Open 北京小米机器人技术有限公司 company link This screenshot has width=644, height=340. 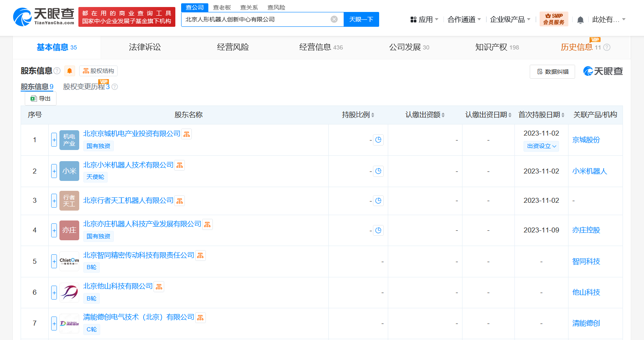point(128,165)
